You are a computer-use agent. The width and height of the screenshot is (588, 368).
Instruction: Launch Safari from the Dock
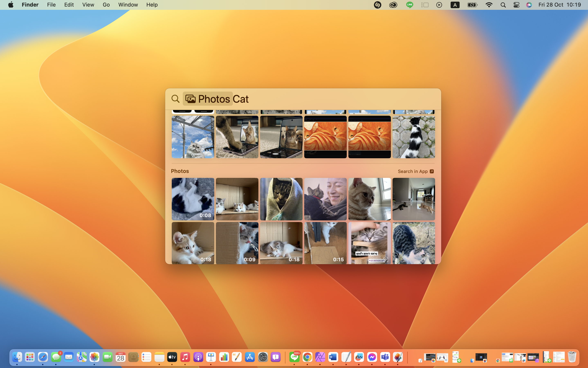tap(43, 357)
